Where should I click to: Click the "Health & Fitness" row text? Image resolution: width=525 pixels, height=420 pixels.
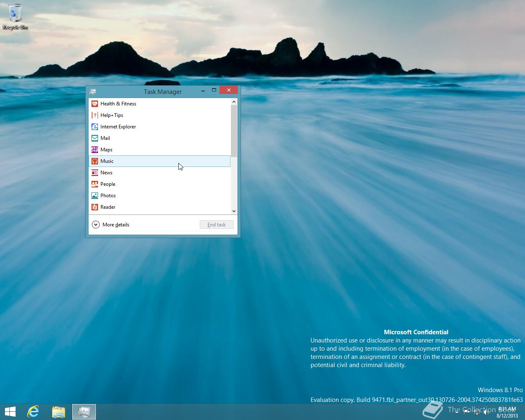pyautogui.click(x=118, y=104)
